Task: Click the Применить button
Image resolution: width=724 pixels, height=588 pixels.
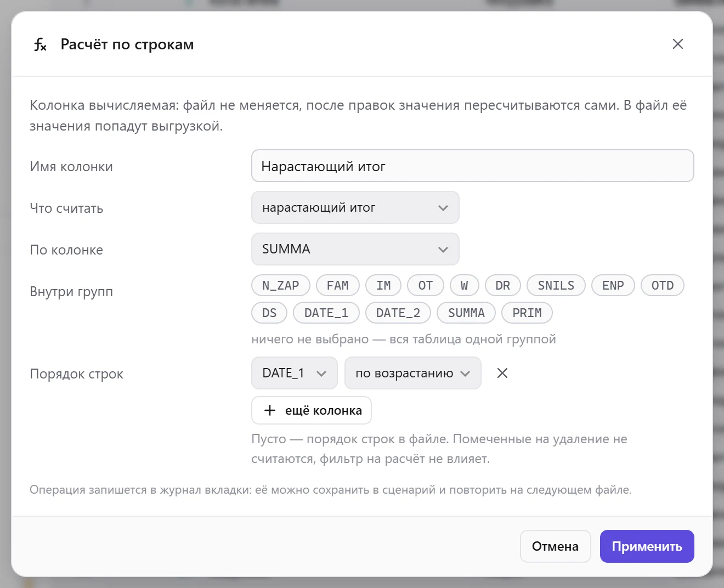Action: [647, 546]
